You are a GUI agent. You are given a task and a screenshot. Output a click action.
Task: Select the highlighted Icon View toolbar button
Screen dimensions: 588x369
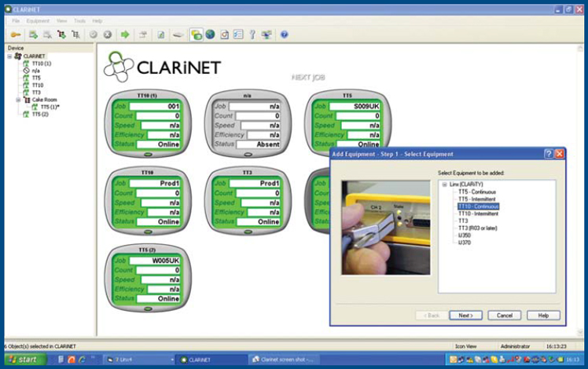coord(196,35)
